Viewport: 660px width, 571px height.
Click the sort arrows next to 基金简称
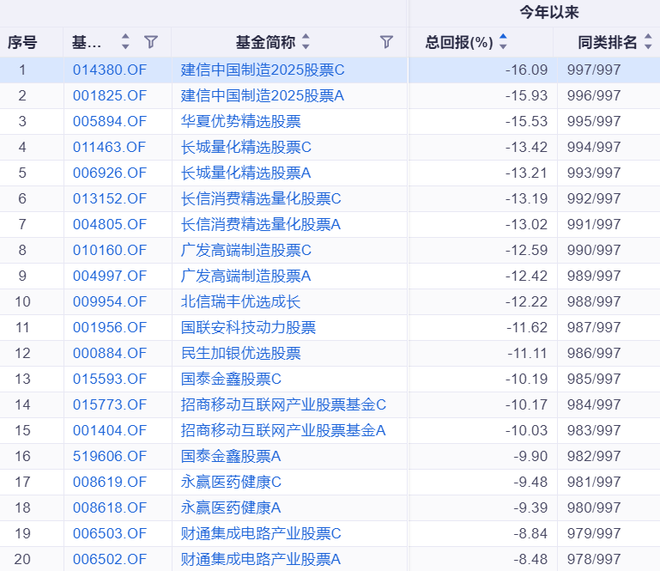[306, 42]
